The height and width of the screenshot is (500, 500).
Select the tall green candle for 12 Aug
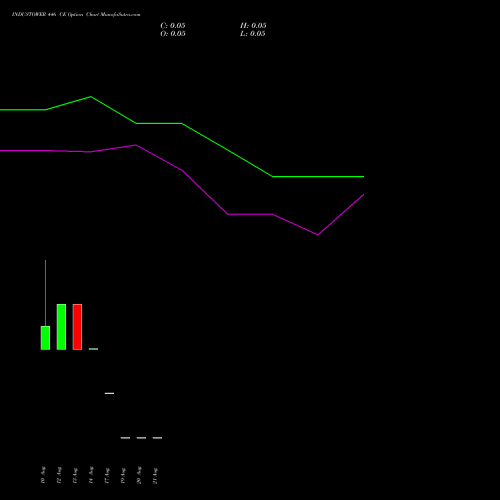click(x=61, y=327)
